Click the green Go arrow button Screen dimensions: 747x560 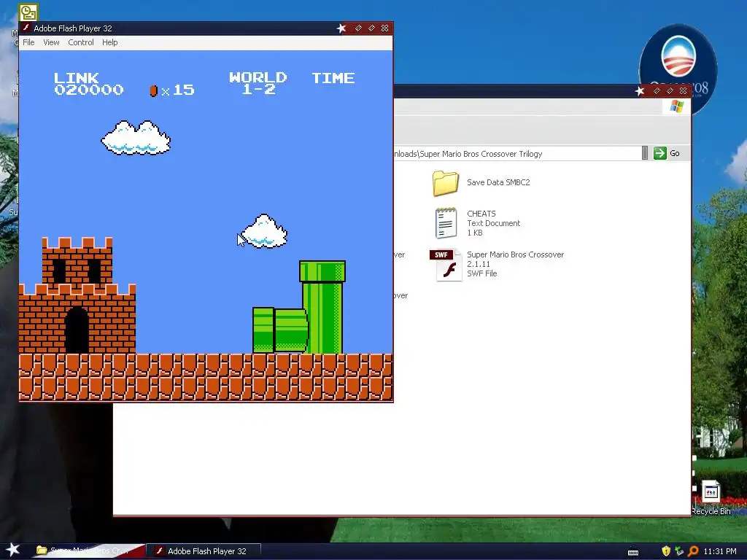pos(659,153)
